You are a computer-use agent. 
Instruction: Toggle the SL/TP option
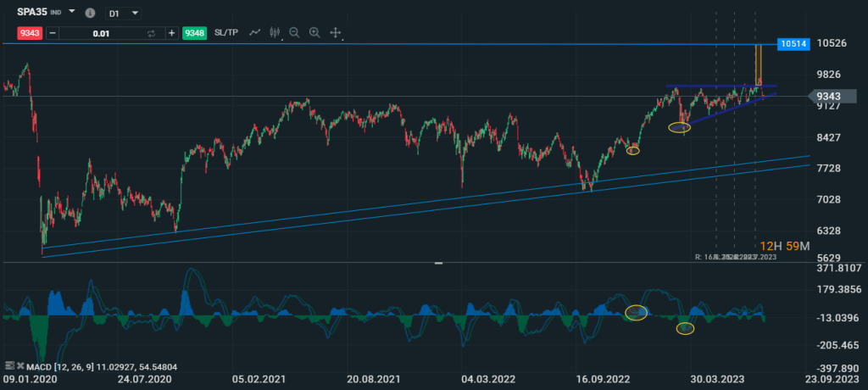226,33
